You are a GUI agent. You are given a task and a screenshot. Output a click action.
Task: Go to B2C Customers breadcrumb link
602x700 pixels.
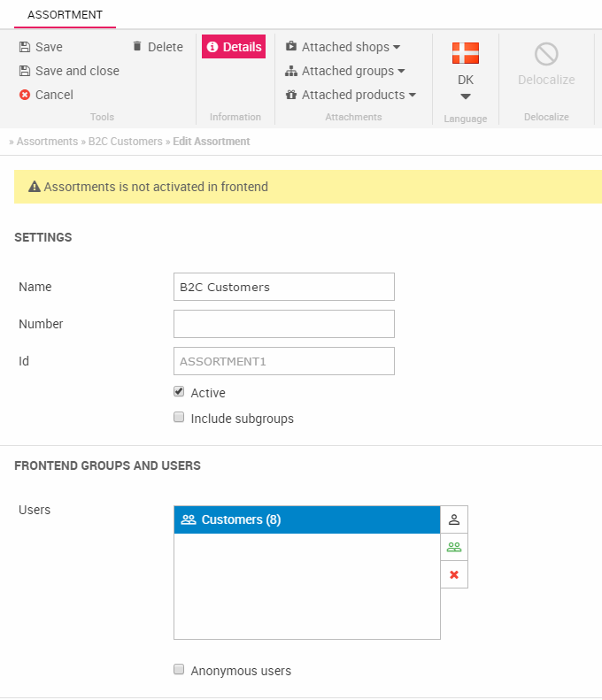pos(125,142)
